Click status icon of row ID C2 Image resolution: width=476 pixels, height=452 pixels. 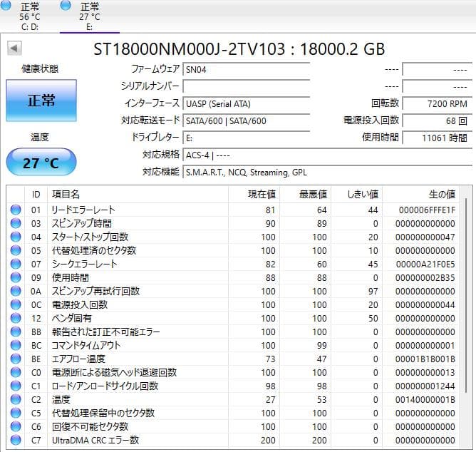click(16, 399)
